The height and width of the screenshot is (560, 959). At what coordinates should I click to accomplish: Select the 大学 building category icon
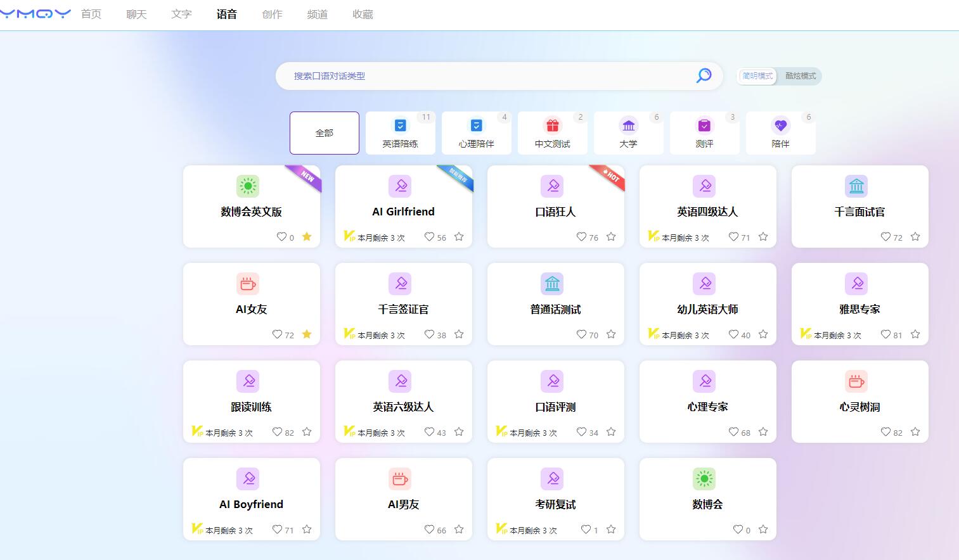[x=628, y=124]
